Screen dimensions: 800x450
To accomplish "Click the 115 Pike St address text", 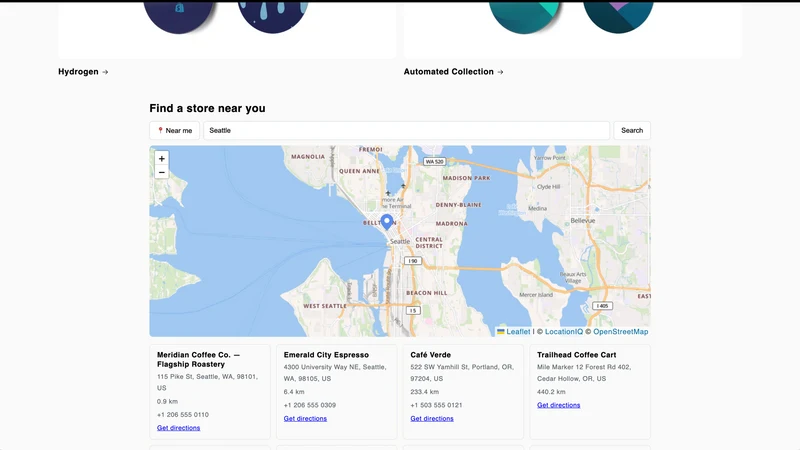I will (x=207, y=382).
